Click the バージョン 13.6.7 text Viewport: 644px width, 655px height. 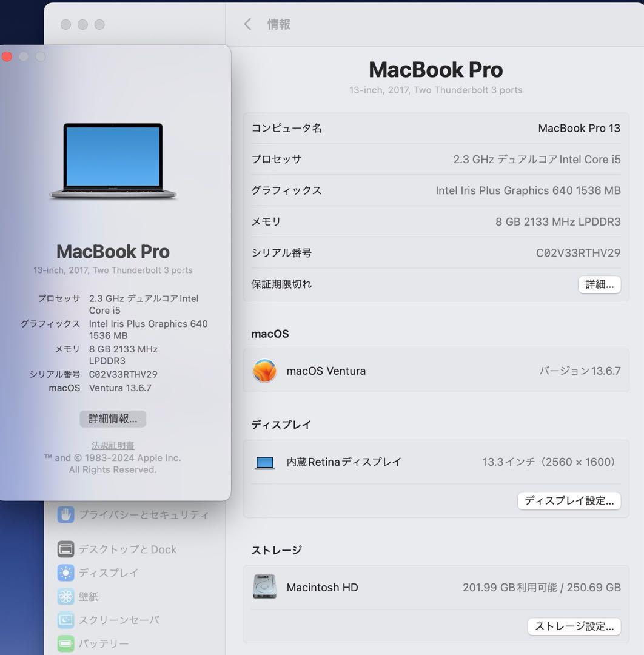[580, 370]
